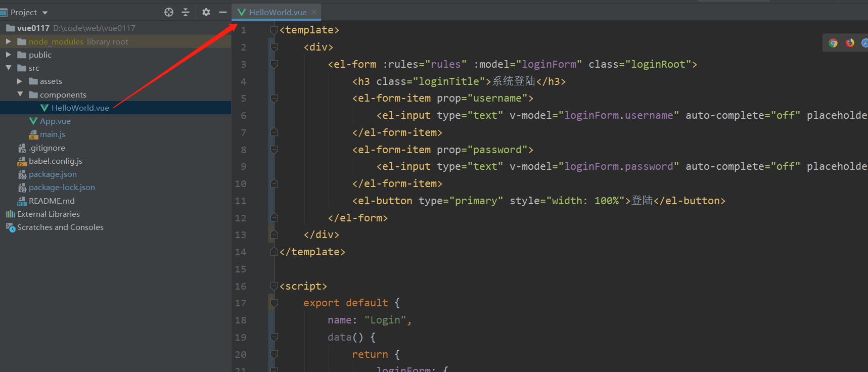Click the External Libraries icon
The width and height of the screenshot is (868, 372).
11,214
